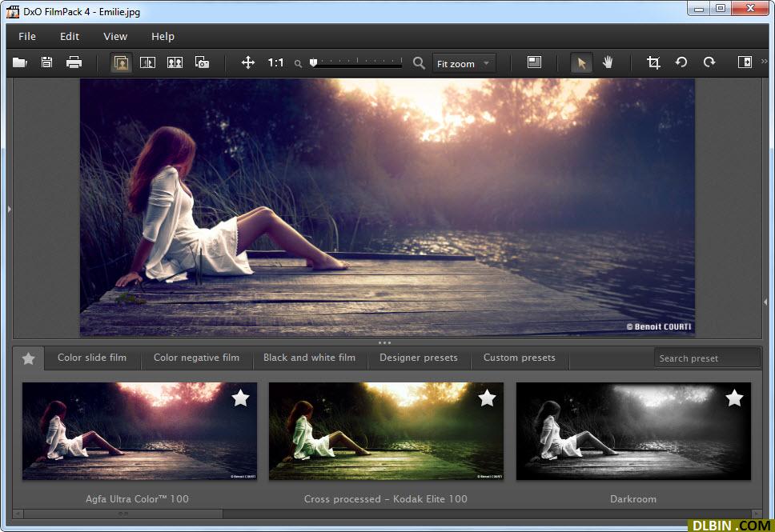Print the image using the printer icon
This screenshot has height=532, width=775.
74,62
